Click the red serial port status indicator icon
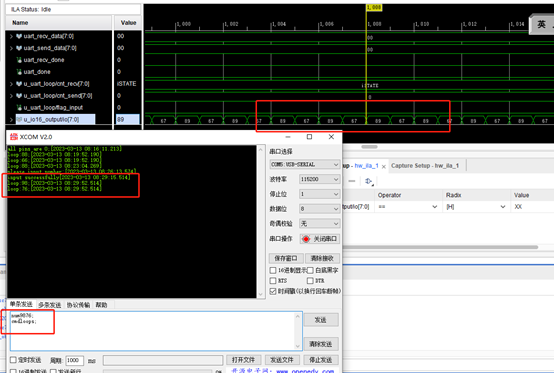 click(x=306, y=239)
